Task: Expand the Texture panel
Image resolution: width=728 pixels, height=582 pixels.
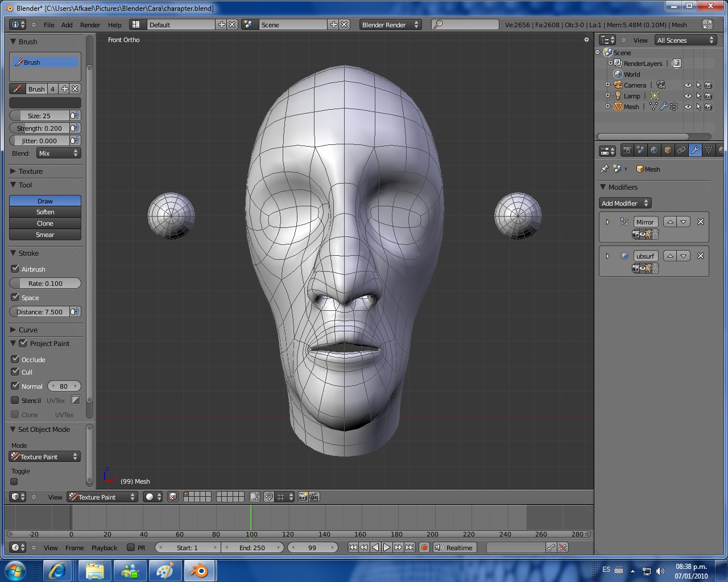Action: point(30,171)
